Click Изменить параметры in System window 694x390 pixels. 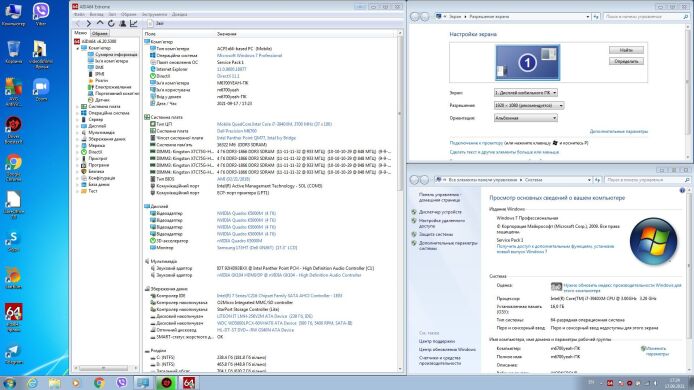click(x=657, y=351)
